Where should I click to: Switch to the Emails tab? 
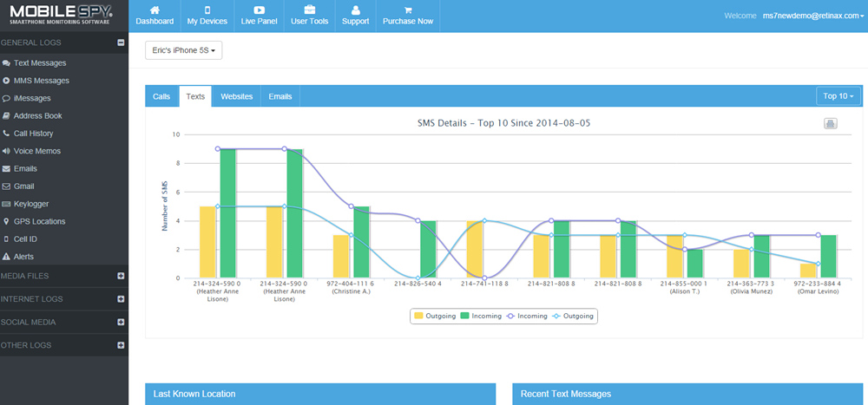280,96
